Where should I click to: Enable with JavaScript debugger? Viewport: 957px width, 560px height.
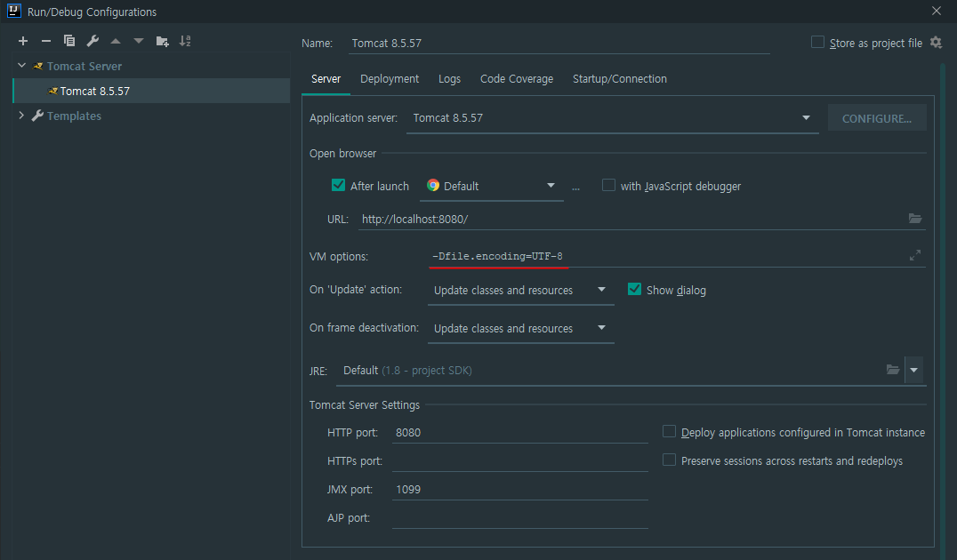(x=608, y=185)
